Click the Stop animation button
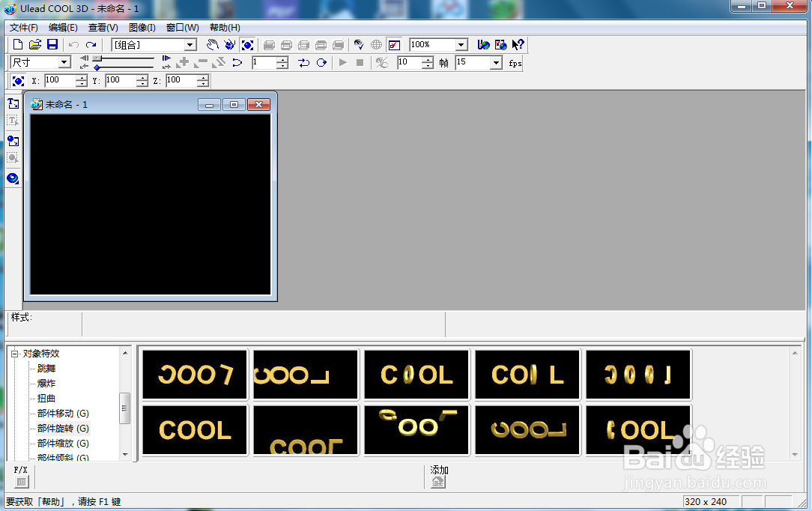 (360, 63)
